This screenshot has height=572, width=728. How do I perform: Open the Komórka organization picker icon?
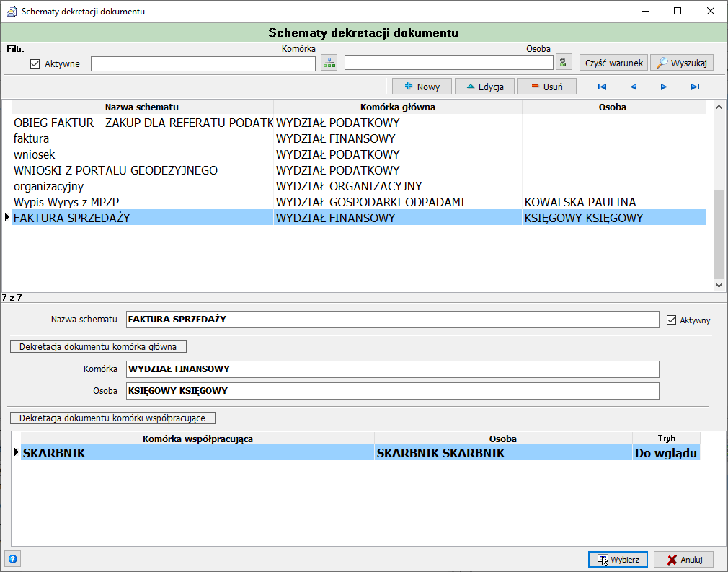coord(329,63)
